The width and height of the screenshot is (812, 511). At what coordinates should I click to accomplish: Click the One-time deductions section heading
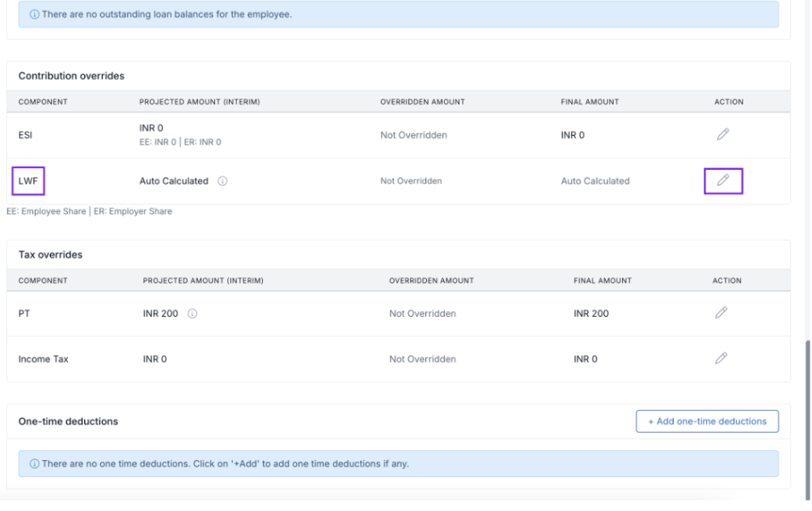click(68, 421)
